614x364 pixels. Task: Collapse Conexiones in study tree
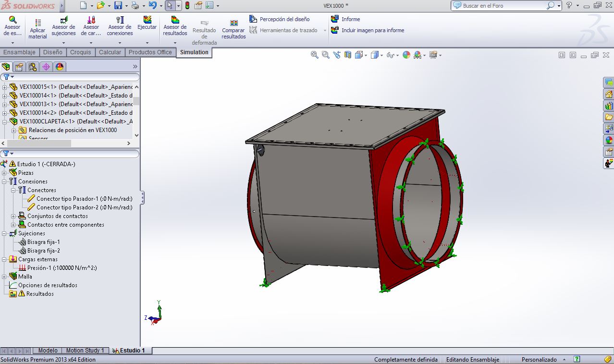point(5,182)
